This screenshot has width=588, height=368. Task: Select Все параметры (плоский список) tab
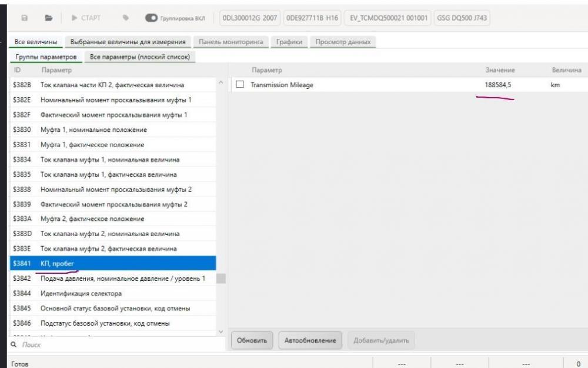(140, 57)
